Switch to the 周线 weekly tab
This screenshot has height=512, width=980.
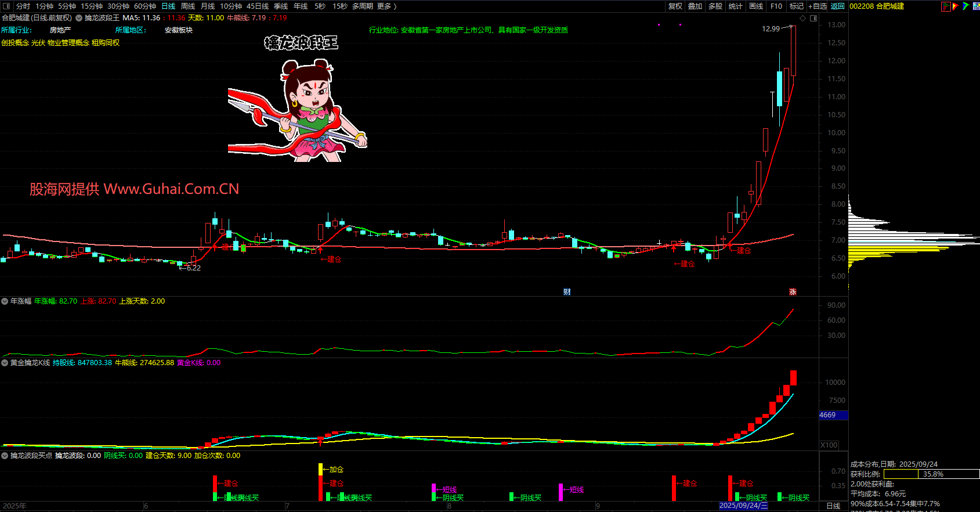coord(188,6)
